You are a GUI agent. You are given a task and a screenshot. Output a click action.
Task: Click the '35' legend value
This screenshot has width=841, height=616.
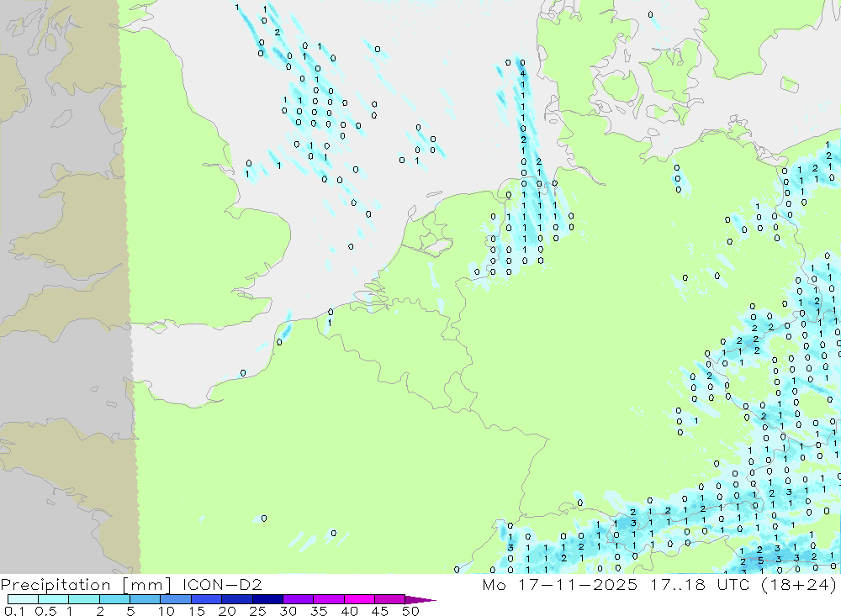pyautogui.click(x=319, y=611)
